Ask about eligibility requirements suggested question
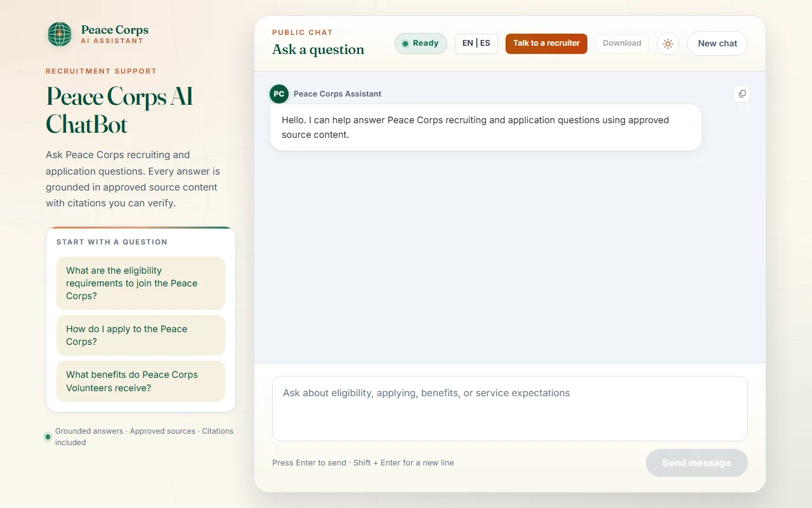Viewport: 812px width, 508px height. tap(141, 283)
